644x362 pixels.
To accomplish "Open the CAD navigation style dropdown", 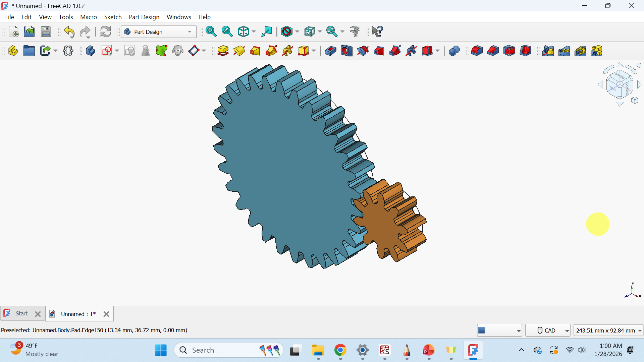I will [x=548, y=330].
